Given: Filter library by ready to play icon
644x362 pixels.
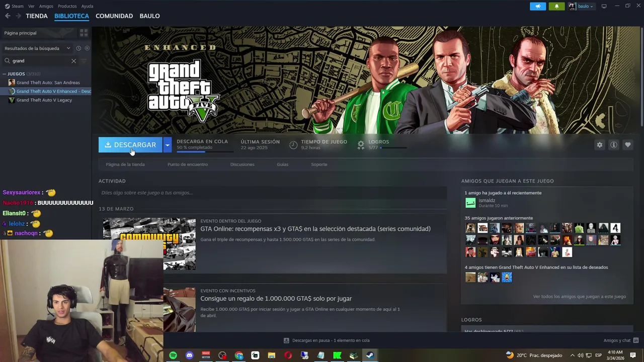Looking at the screenshot, I should (x=87, y=48).
